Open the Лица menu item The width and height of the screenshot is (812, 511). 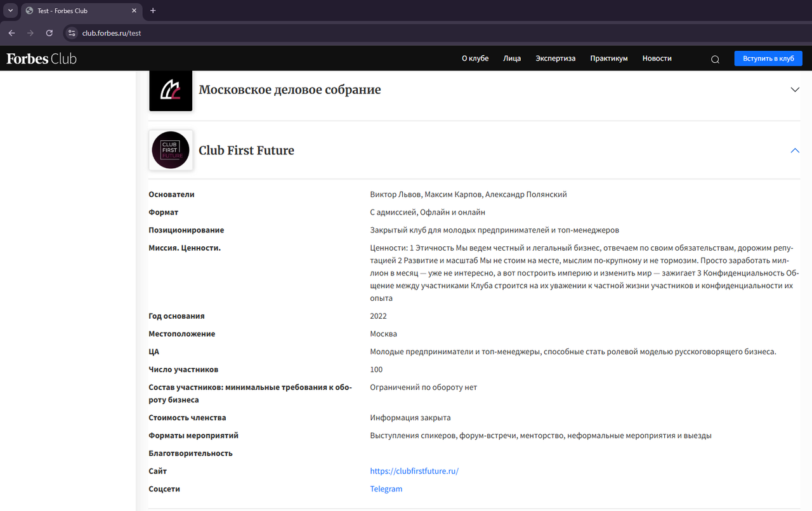[512, 58]
